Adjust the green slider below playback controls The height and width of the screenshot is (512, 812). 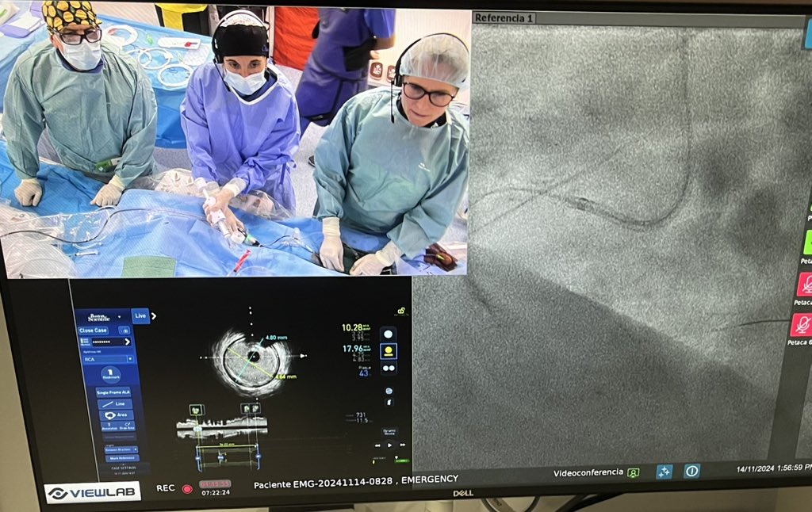click(x=401, y=460)
